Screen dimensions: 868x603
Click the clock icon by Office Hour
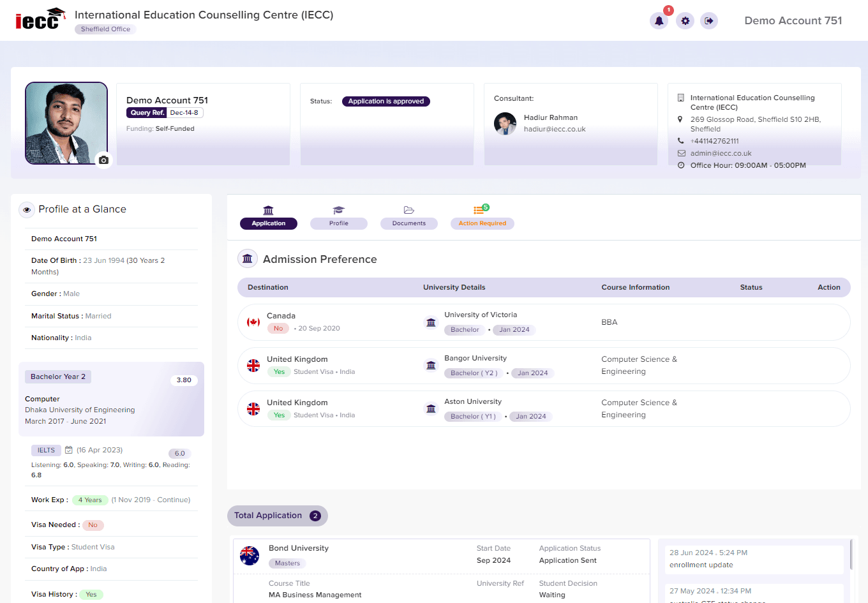tap(681, 165)
